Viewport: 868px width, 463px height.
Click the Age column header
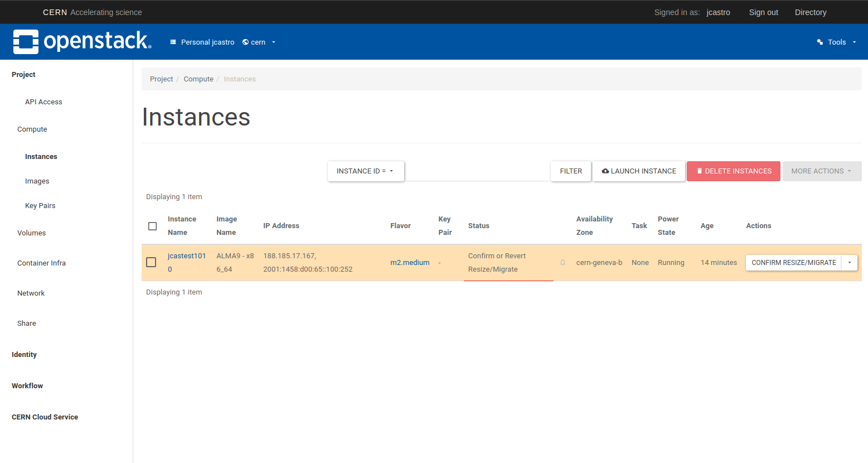[x=707, y=226]
